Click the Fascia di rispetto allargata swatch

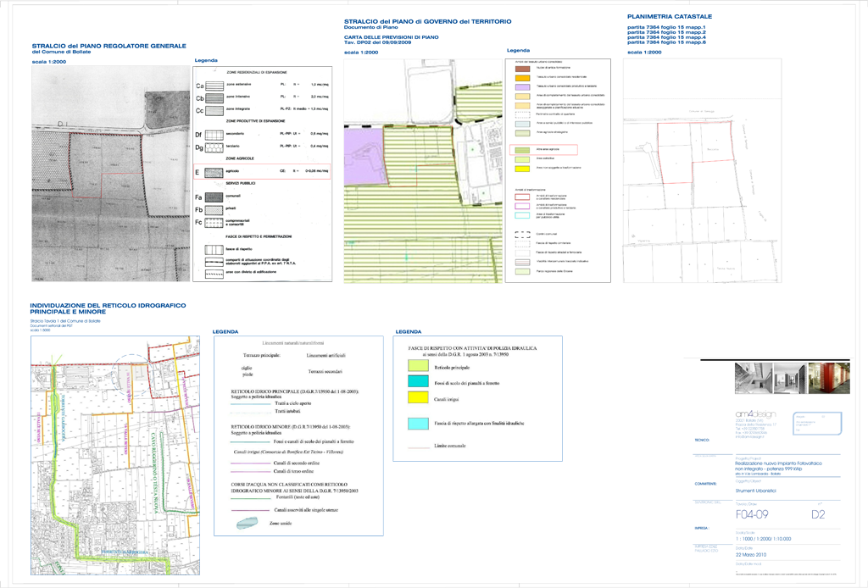point(418,423)
